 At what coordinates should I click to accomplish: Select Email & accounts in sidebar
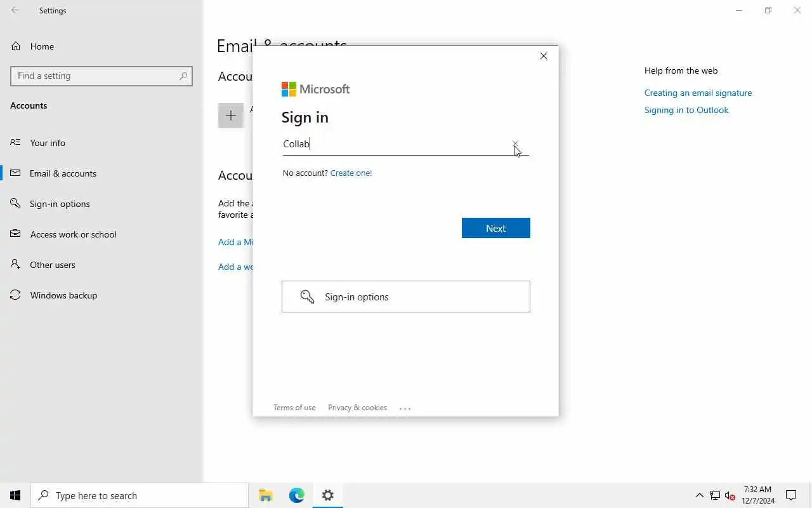click(101, 173)
